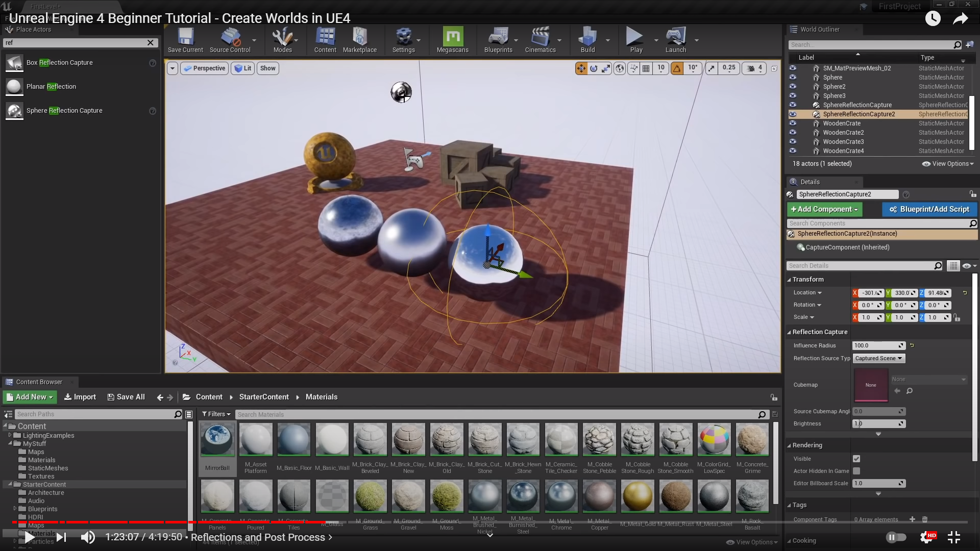Select the M_Metal_Gold material thumbnail
Screen dimensions: 980x551
pos(638,496)
